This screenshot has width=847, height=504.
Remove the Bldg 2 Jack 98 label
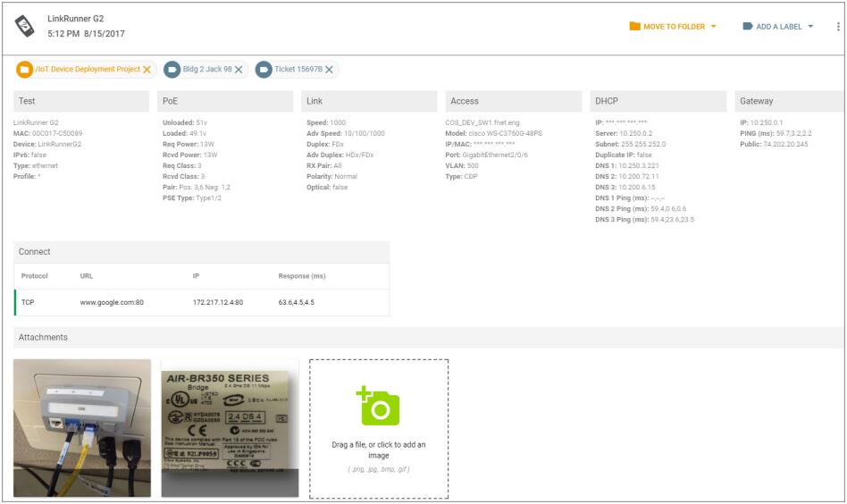tap(239, 70)
